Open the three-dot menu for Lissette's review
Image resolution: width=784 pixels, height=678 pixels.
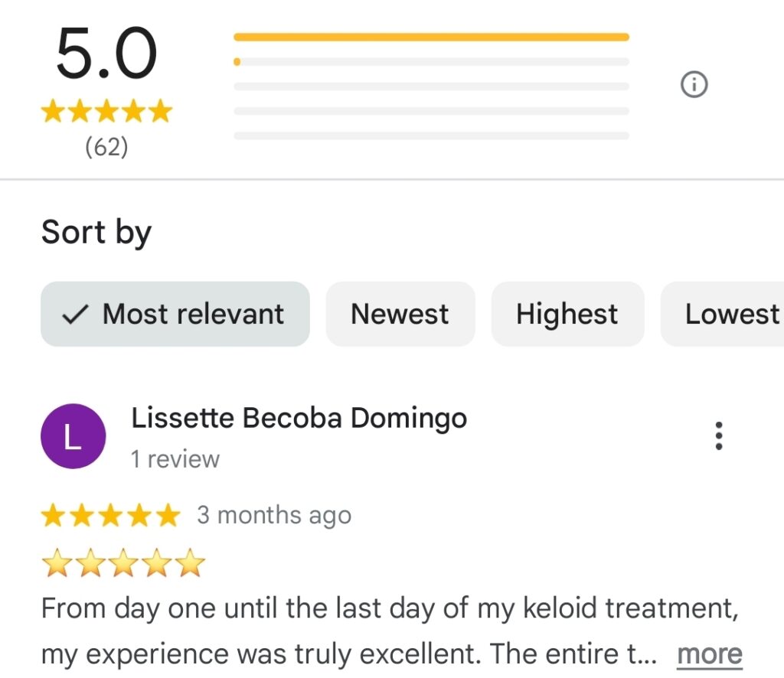[718, 435]
